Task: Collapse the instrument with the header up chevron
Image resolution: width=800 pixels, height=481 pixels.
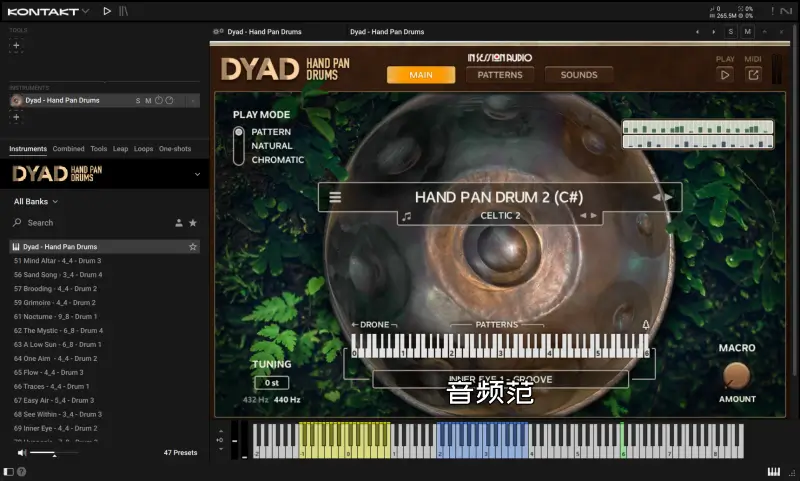Action: (x=764, y=32)
